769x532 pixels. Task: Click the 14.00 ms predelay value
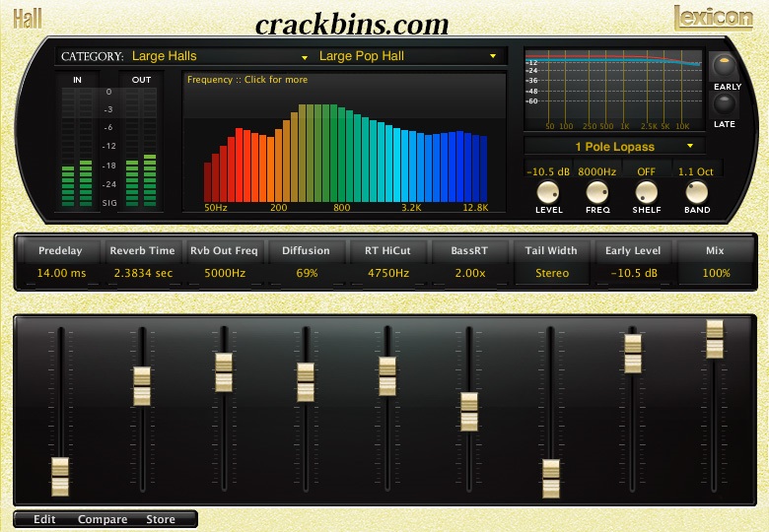pyautogui.click(x=61, y=273)
